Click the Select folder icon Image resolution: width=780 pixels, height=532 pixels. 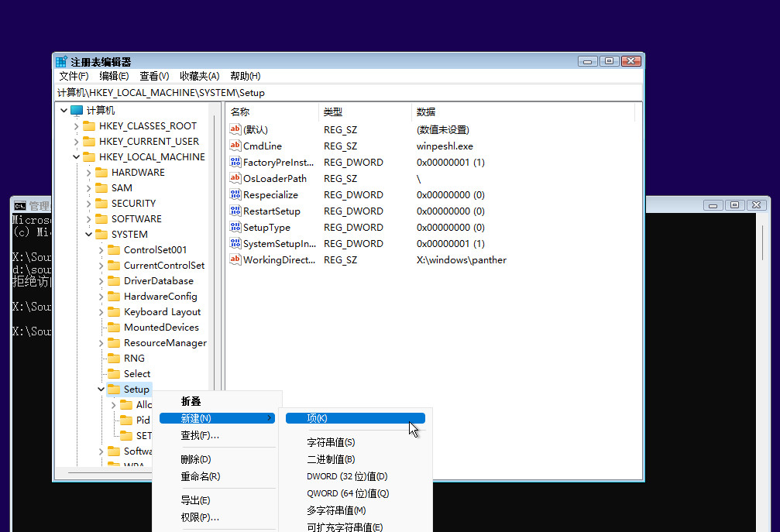[114, 373]
